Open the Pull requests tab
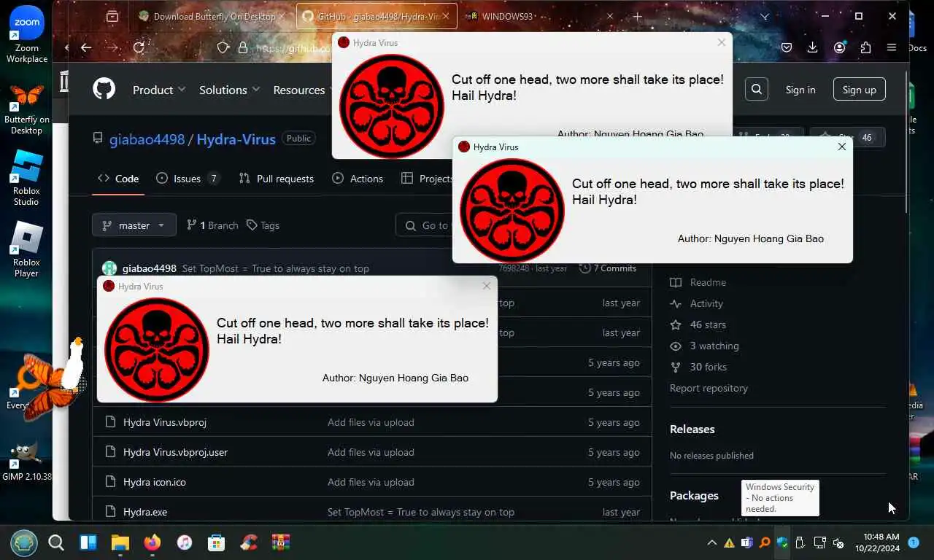The width and height of the screenshot is (934, 560). pyautogui.click(x=277, y=179)
